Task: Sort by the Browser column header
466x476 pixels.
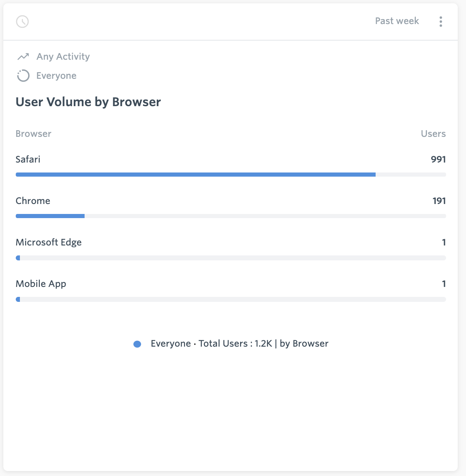Action: [x=33, y=134]
